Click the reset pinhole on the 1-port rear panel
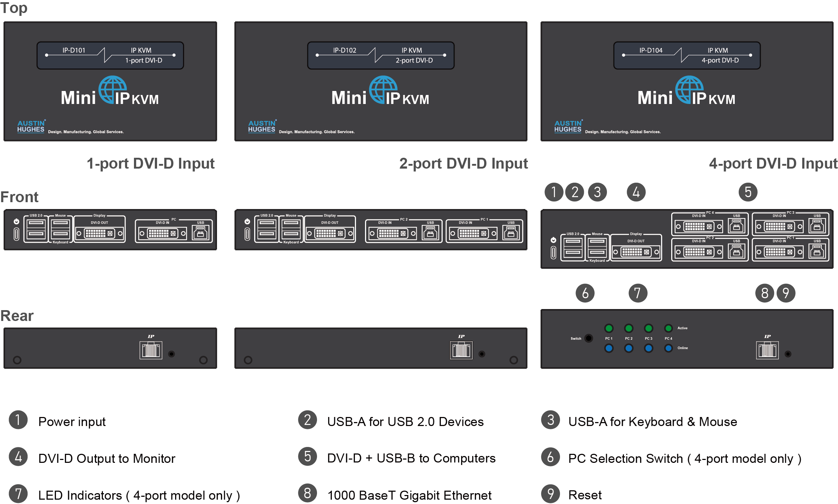Viewport: 838px width, 504px height. 171,354
